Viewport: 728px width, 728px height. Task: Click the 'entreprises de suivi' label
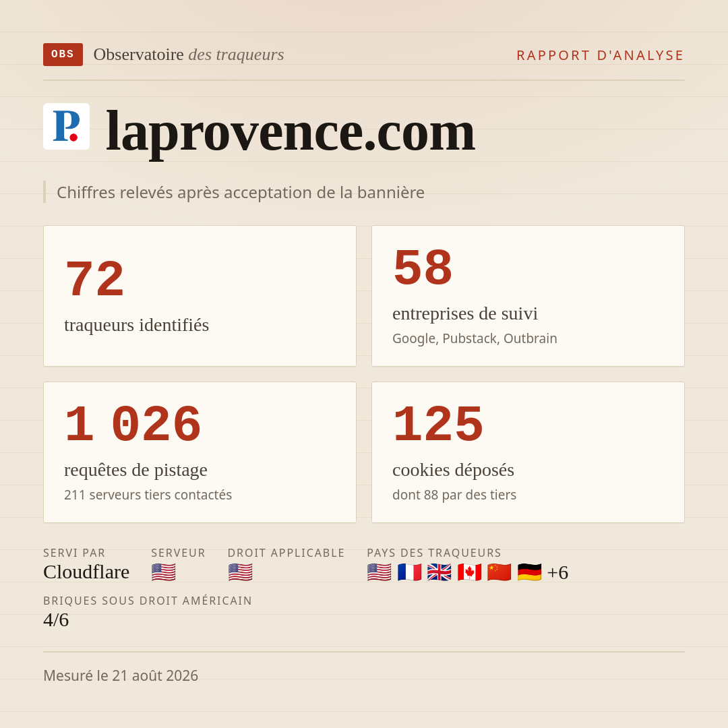tap(464, 313)
